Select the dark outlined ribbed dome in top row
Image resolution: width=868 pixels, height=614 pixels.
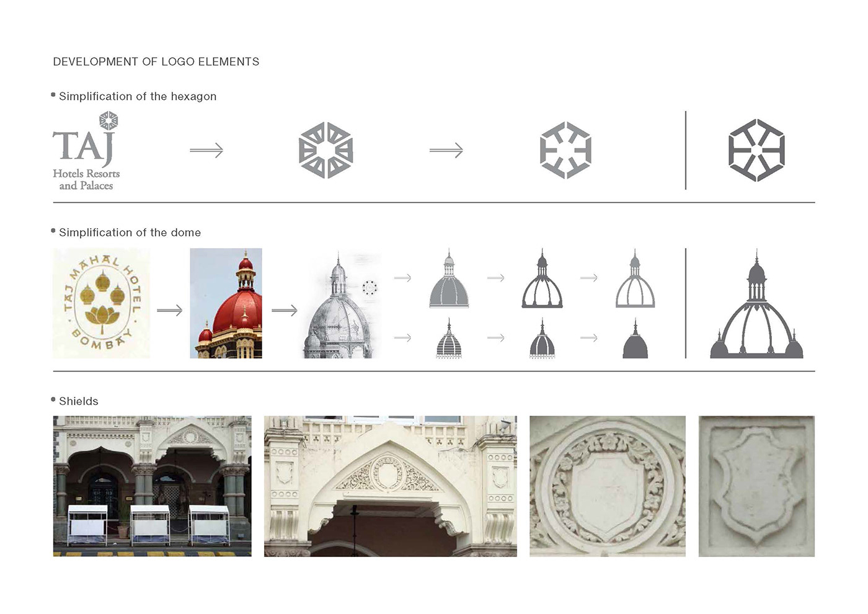click(542, 278)
